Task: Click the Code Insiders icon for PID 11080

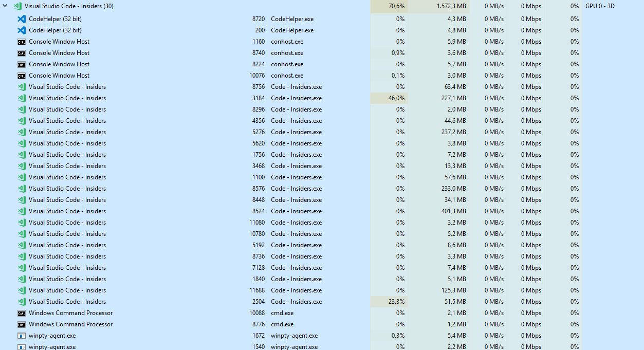Action: coord(22,223)
